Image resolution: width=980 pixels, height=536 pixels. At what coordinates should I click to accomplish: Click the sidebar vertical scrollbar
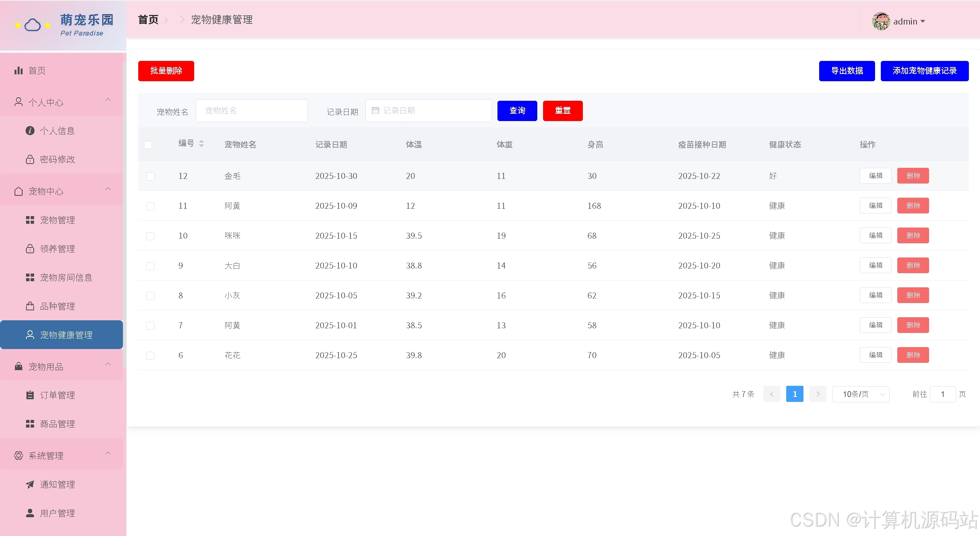tap(124, 215)
